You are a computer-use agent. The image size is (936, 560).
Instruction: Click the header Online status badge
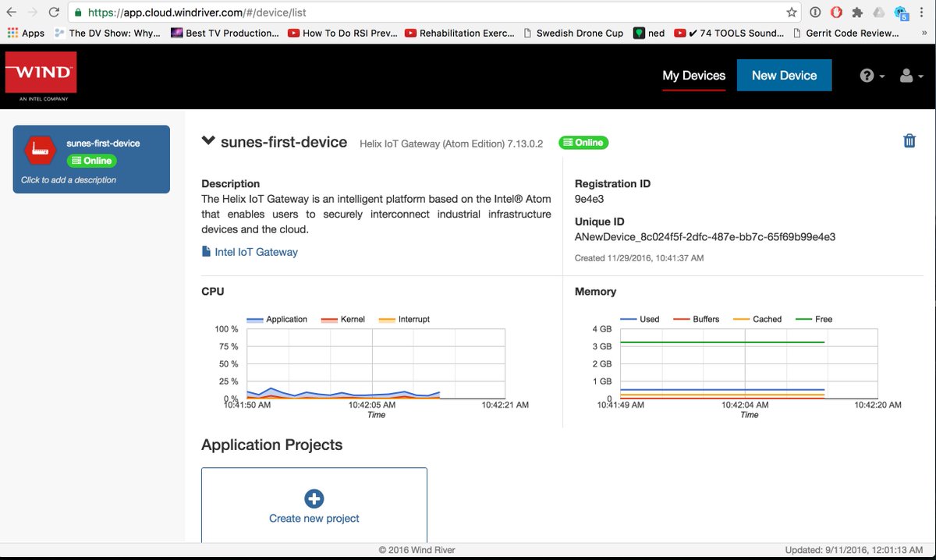pos(583,143)
